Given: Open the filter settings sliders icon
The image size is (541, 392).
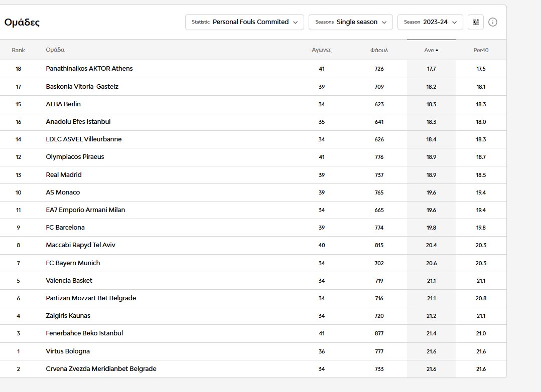Looking at the screenshot, I should [475, 22].
